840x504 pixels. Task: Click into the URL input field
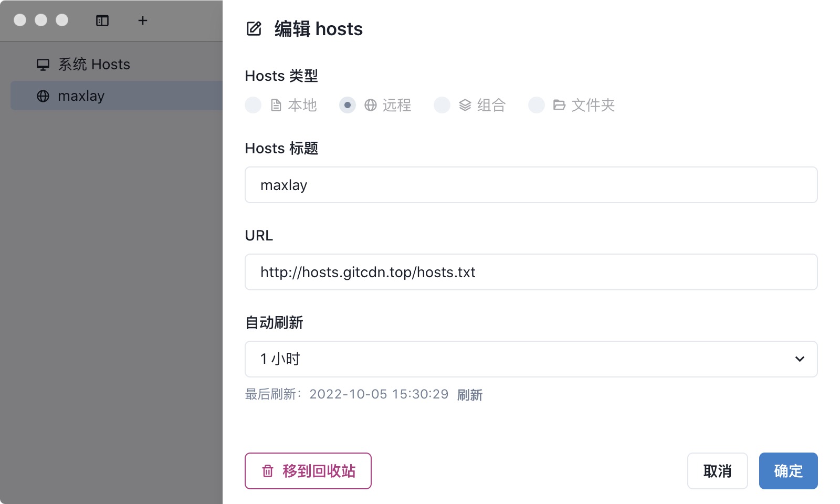(x=530, y=272)
